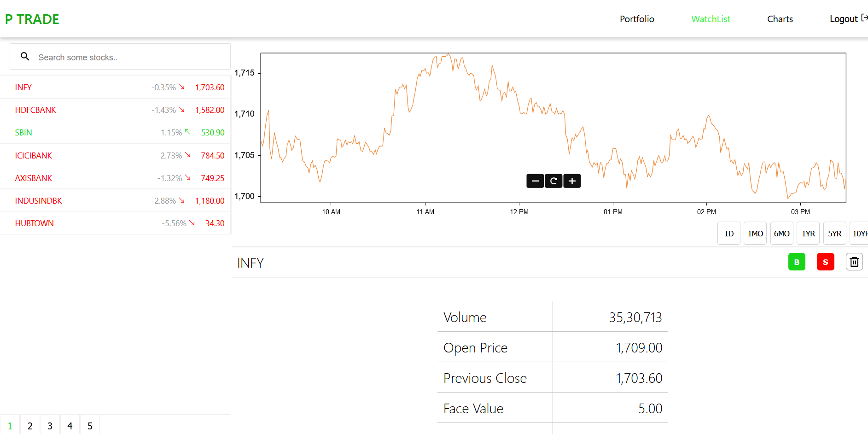Screen dimensions: 868x434
Task: Open the Portfolio page
Action: (637, 19)
